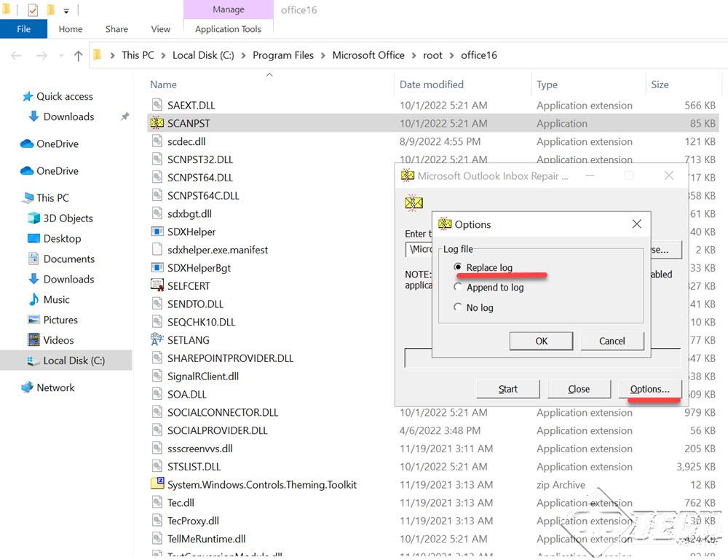Click the Network icon in sidebar
Viewport: 728px width, 560px height.
click(x=28, y=387)
